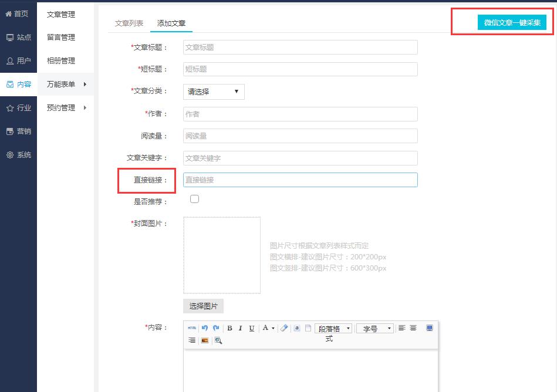
Task: Open font color dropdown arrow
Action: 273,329
